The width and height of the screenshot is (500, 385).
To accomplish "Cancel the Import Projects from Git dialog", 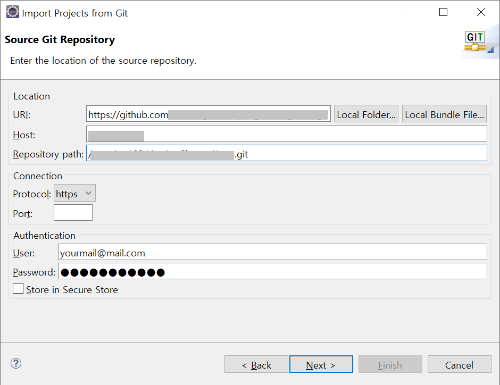I will [459, 364].
